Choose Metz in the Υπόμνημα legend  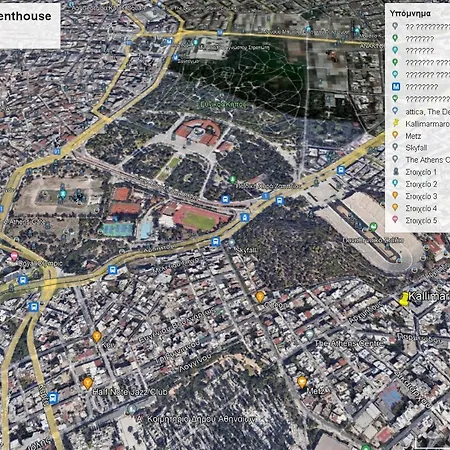coord(413,136)
